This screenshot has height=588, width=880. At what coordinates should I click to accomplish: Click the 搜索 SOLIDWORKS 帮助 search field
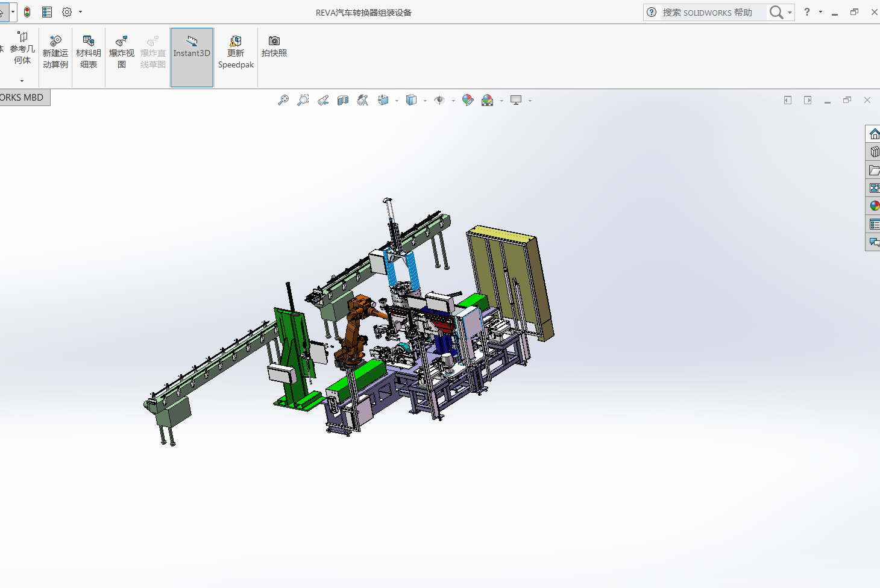711,13
